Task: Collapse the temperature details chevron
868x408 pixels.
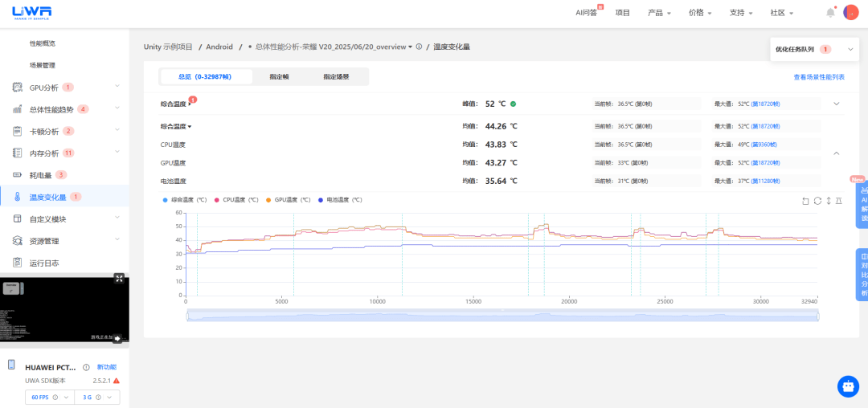Action: (x=837, y=153)
